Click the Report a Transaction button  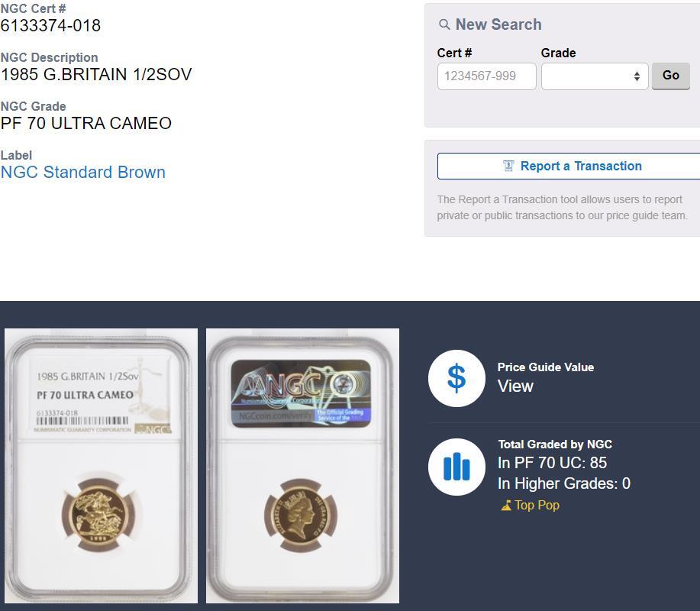click(x=569, y=166)
